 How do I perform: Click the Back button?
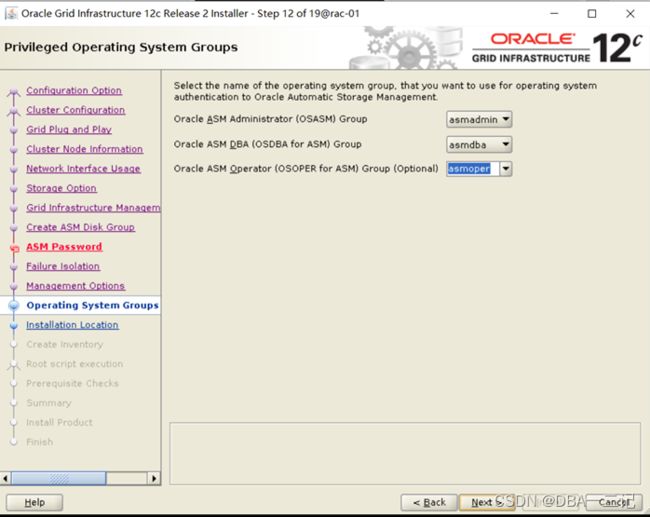429,502
